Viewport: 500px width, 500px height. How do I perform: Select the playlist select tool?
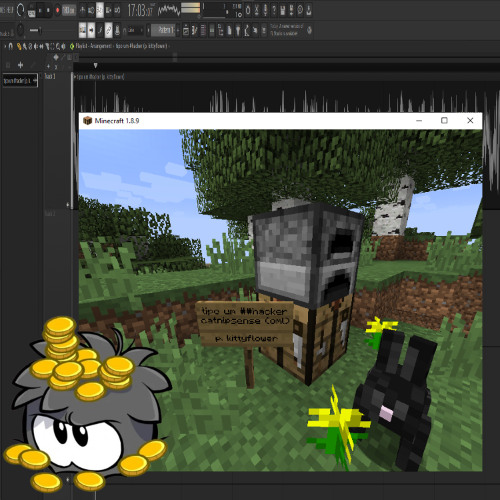click(52, 46)
